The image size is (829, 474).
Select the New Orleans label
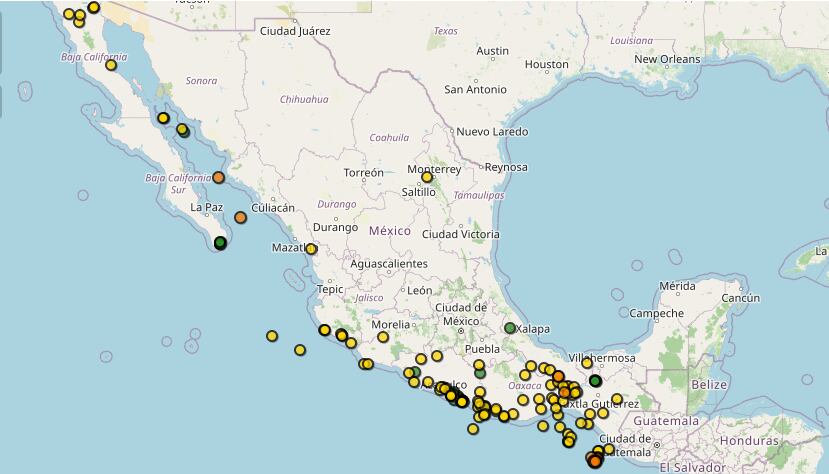667,59
